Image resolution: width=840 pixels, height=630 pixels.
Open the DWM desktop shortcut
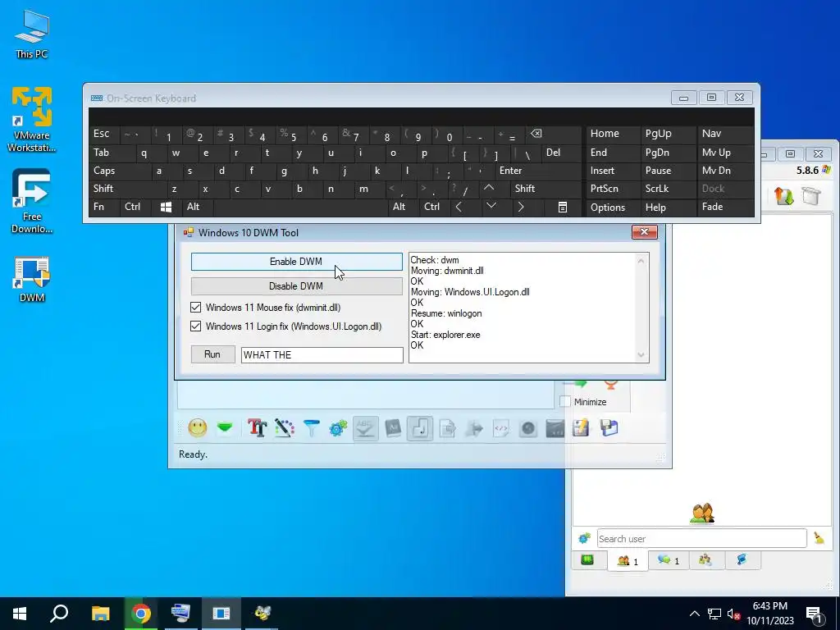32,280
